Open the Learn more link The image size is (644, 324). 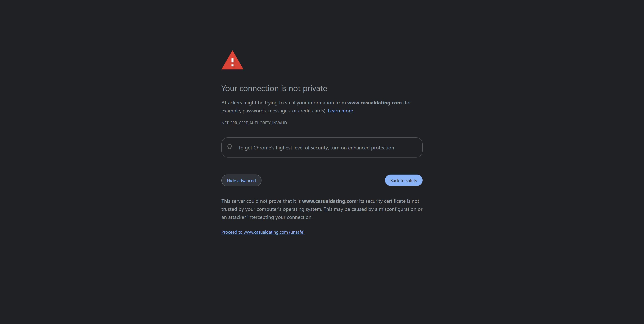click(x=340, y=111)
